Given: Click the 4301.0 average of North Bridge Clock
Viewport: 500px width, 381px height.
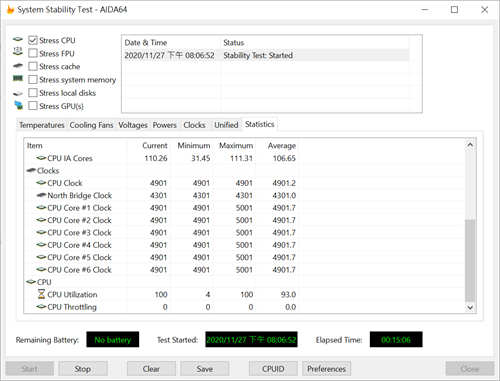Looking at the screenshot, I should click(284, 195).
